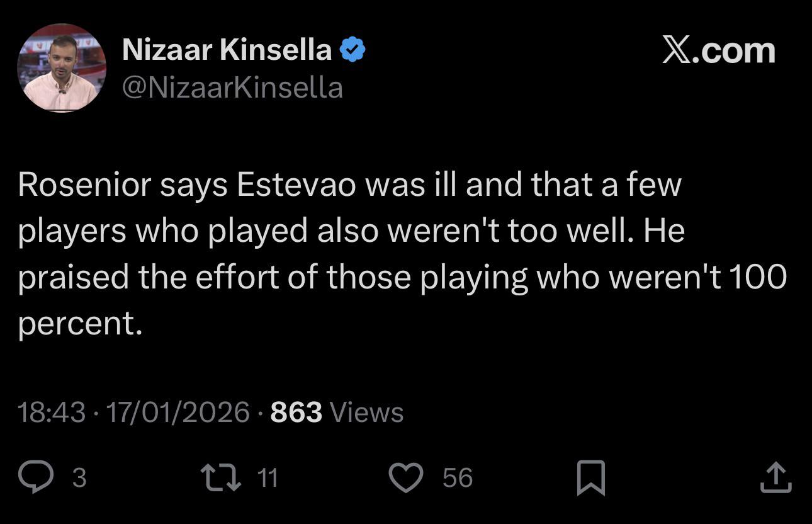Click the 18:43 timestamp
The width and height of the screenshot is (812, 524).
click(x=52, y=413)
